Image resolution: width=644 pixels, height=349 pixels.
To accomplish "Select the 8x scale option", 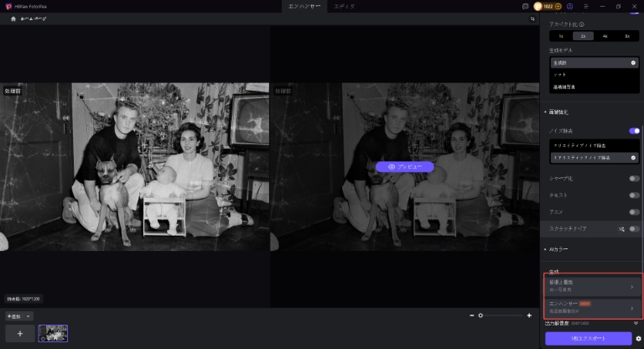I will [627, 36].
